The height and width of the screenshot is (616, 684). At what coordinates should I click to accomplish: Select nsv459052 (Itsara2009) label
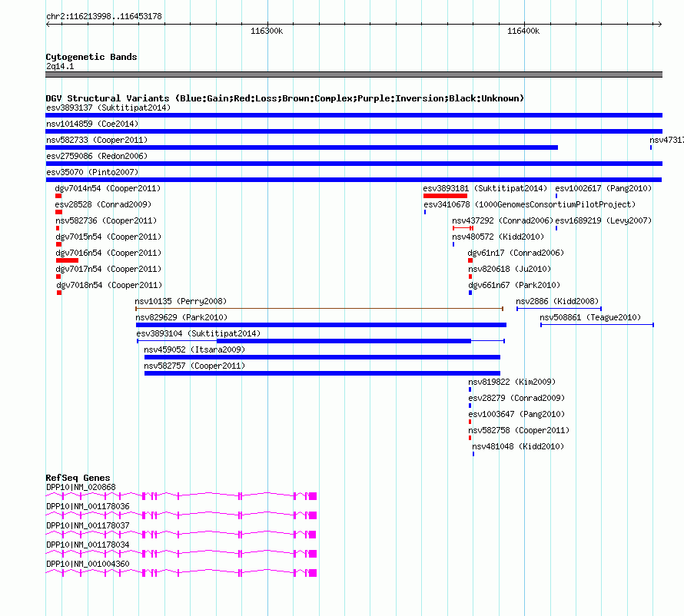[194, 349]
